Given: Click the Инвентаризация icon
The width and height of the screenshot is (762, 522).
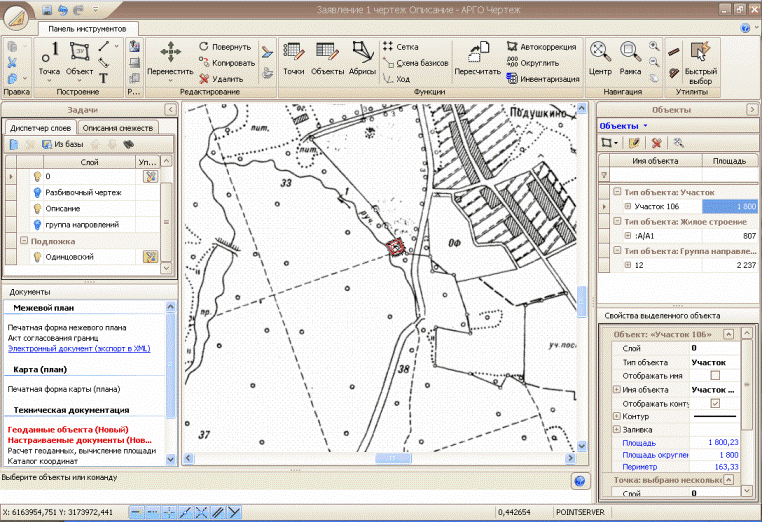Looking at the screenshot, I should point(512,79).
